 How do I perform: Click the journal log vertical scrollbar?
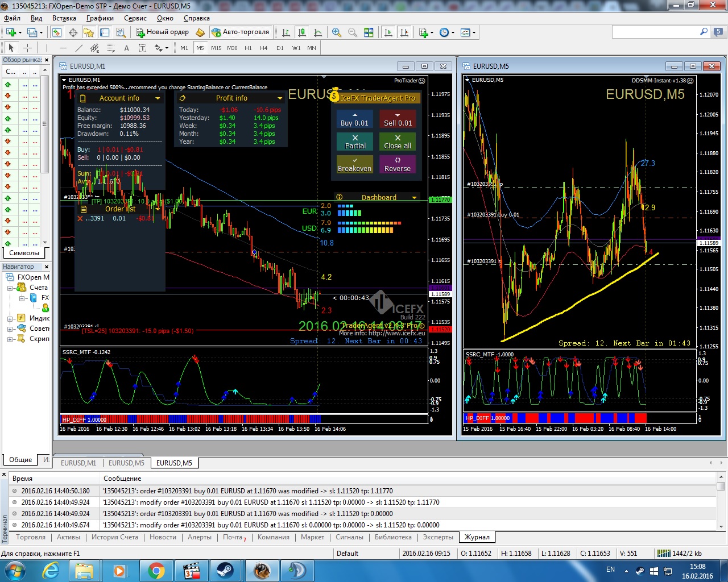tap(721, 502)
